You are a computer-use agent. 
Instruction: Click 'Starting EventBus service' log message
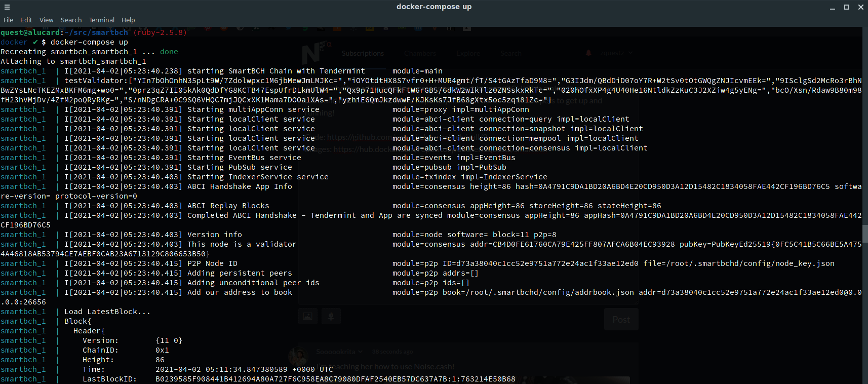click(x=244, y=158)
